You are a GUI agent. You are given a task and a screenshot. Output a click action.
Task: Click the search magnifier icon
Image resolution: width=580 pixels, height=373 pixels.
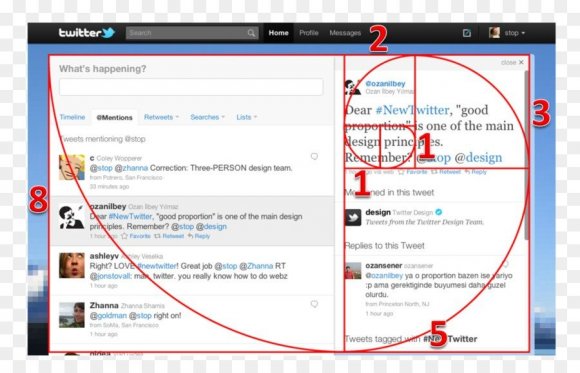click(x=252, y=33)
